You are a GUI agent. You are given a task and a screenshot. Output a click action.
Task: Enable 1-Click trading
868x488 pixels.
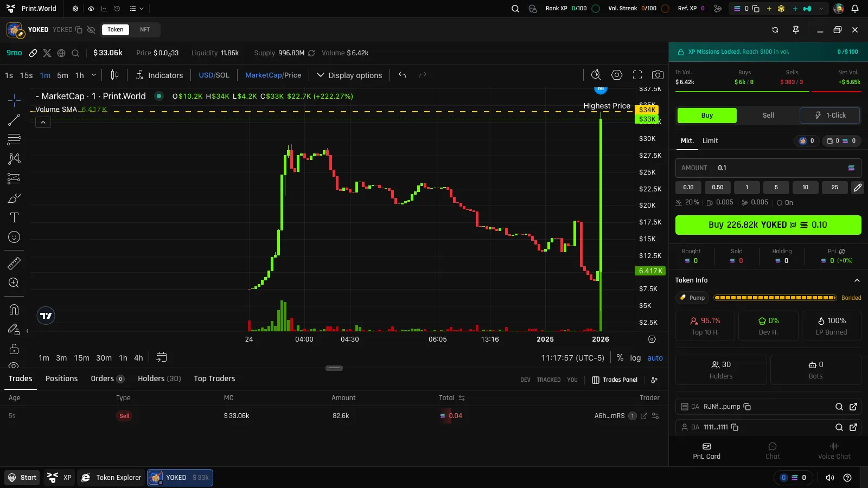[x=830, y=115]
